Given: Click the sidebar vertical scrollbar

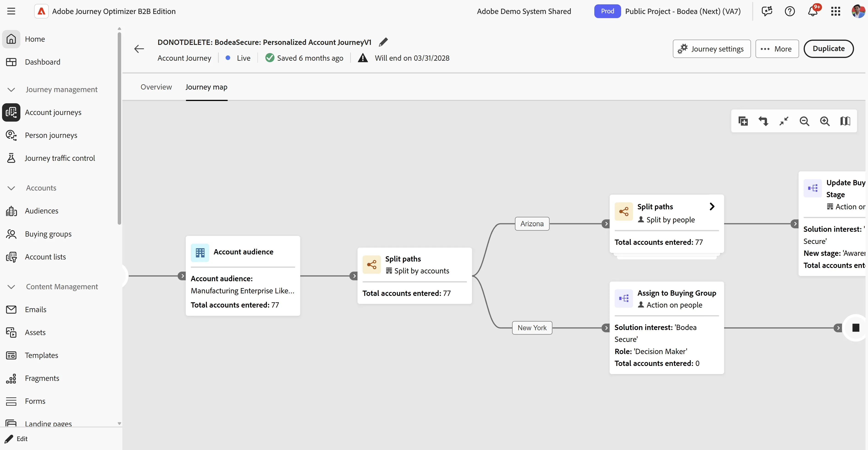Looking at the screenshot, I should point(119,128).
